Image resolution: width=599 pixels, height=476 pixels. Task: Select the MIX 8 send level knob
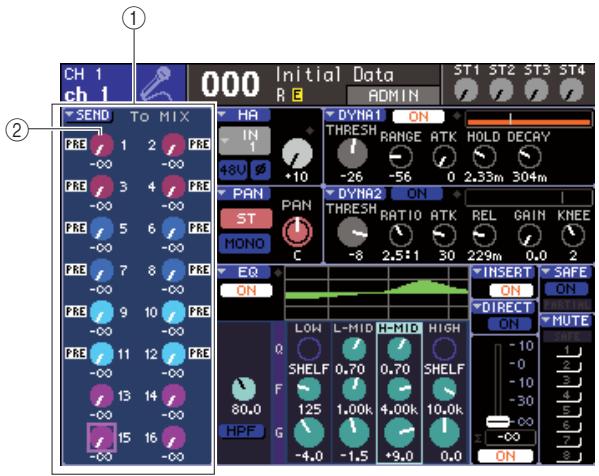[173, 270]
